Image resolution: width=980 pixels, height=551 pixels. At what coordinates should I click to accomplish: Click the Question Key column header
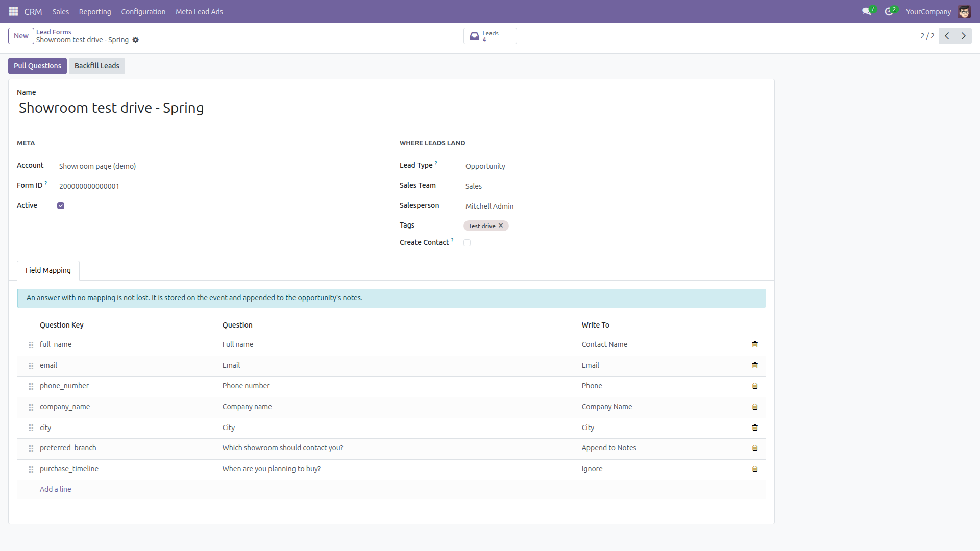click(x=62, y=325)
